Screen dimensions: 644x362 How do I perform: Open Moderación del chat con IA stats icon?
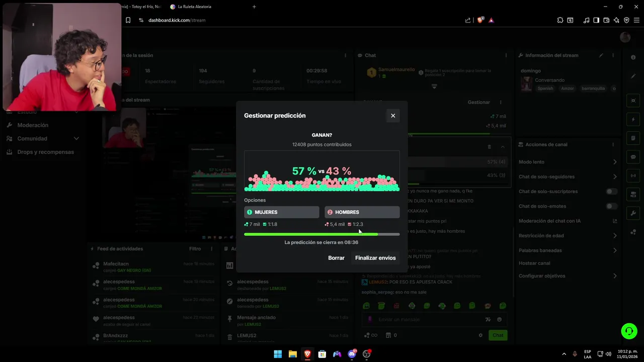click(614, 221)
